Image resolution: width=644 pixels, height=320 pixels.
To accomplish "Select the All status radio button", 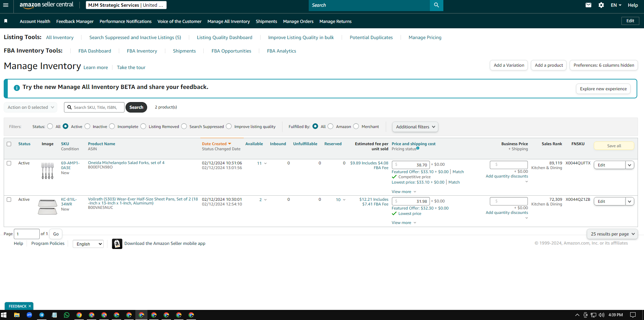I will (50, 126).
